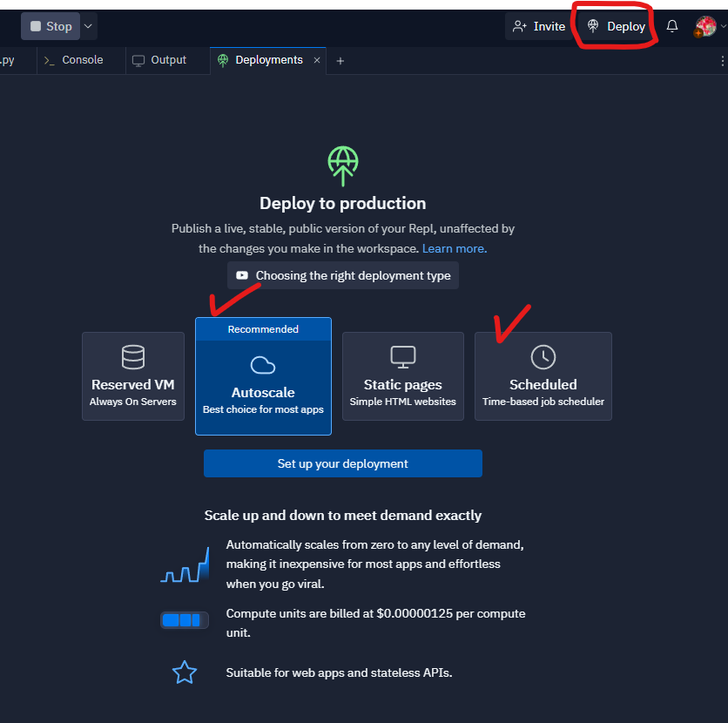Open the Learn more link
Viewport: 728px width, 723px height.
click(454, 249)
